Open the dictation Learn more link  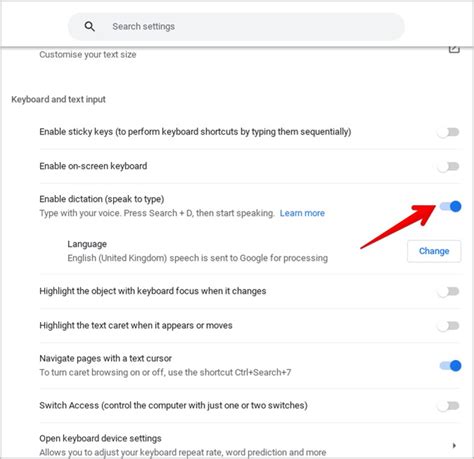[302, 213]
